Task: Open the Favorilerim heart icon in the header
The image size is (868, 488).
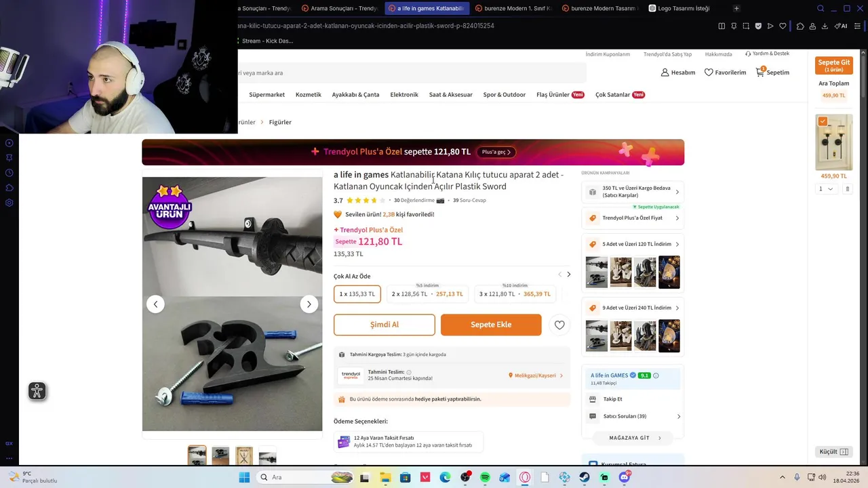Action: [709, 73]
